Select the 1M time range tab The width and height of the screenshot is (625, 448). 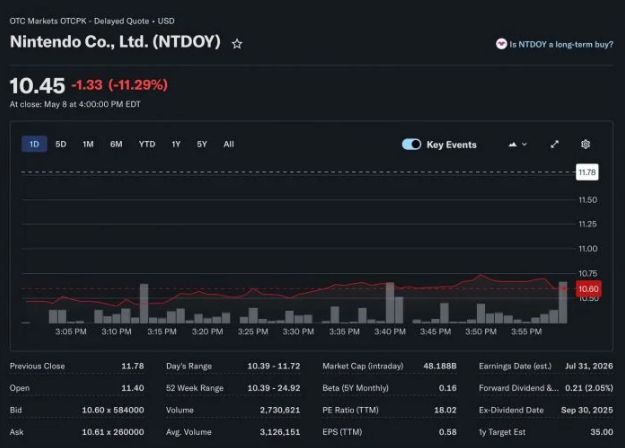point(88,144)
